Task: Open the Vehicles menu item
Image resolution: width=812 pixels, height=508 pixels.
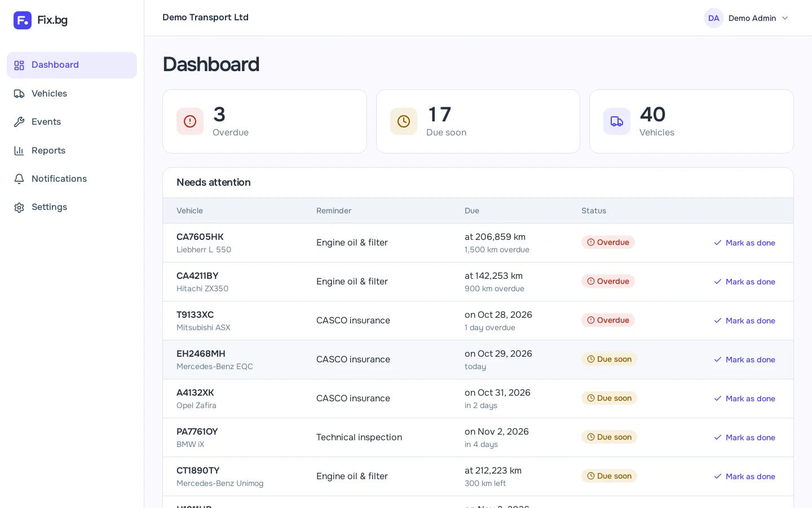Action: (72, 94)
